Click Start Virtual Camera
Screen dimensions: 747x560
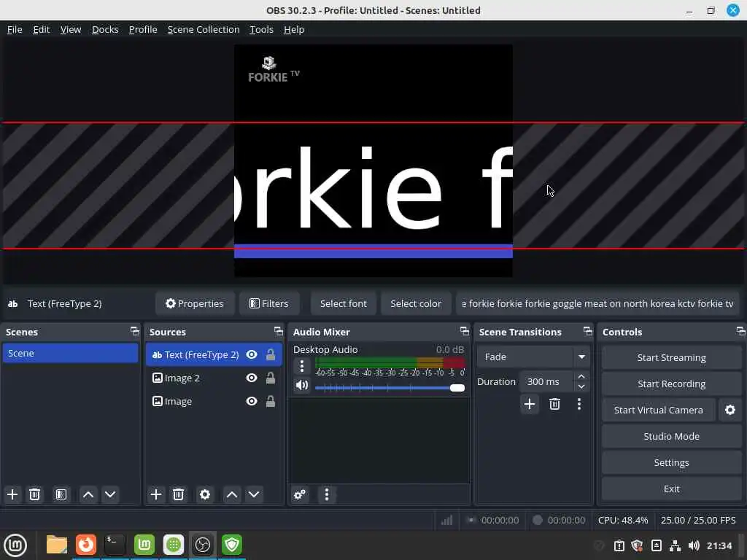tap(659, 410)
